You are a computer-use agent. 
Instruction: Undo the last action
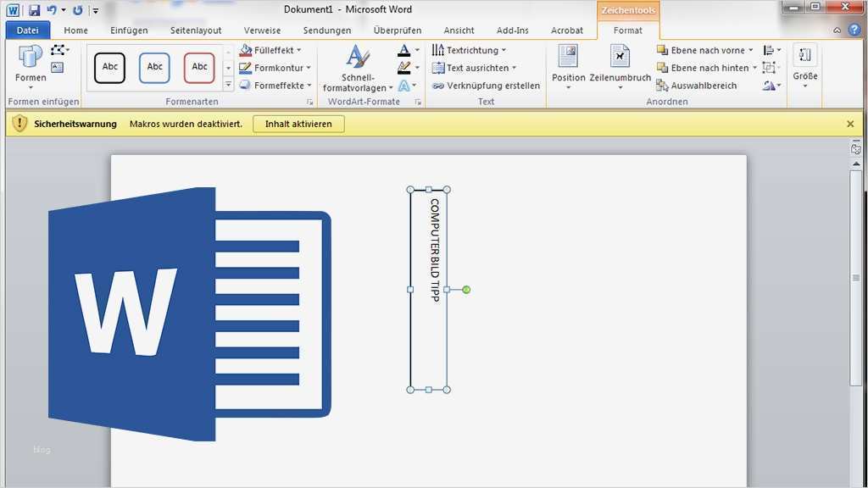(x=52, y=10)
